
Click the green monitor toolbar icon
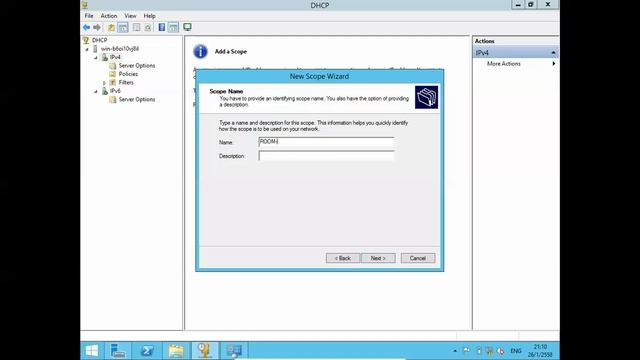coord(187,27)
